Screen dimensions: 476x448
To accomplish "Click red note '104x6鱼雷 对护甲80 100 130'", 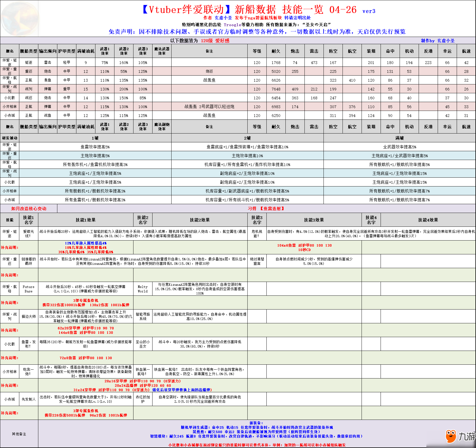I will tap(304, 245).
